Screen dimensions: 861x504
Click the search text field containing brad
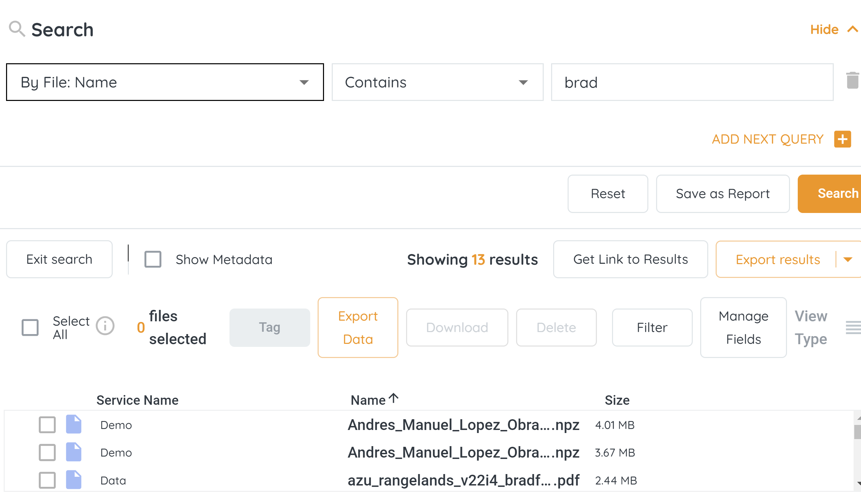(692, 82)
